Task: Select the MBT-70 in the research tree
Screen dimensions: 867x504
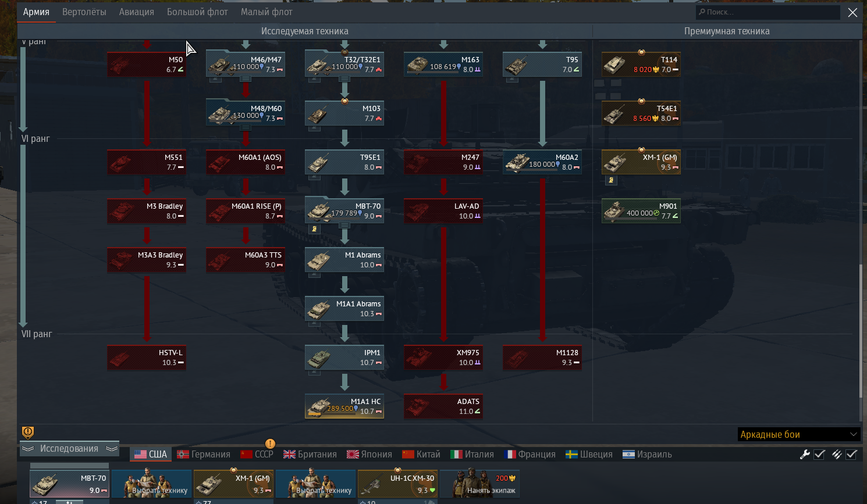Action: point(344,210)
